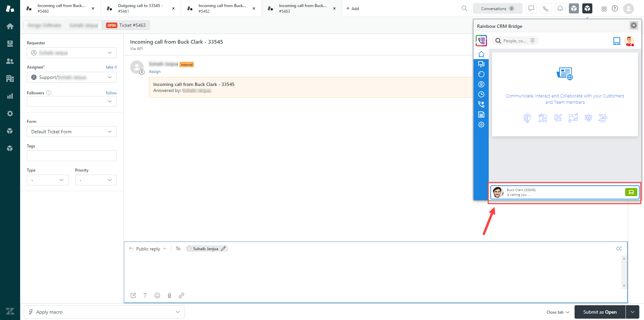Toggle text formatting T icon

145,295
